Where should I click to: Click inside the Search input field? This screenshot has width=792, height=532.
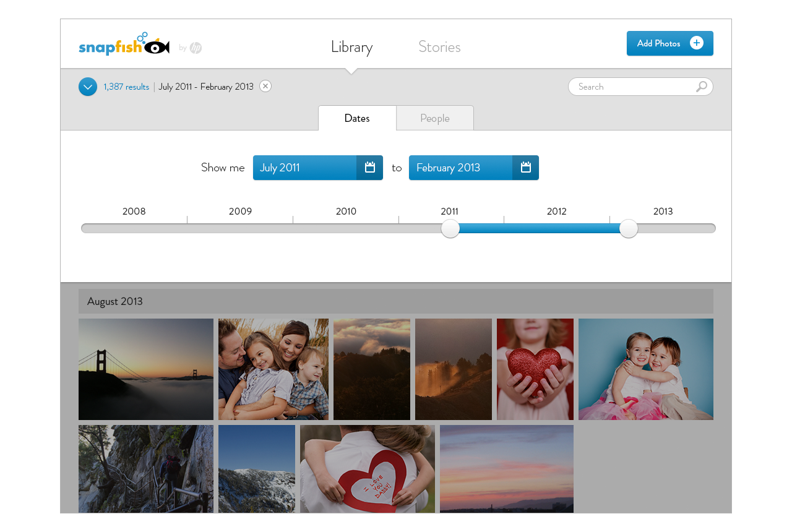coord(631,87)
